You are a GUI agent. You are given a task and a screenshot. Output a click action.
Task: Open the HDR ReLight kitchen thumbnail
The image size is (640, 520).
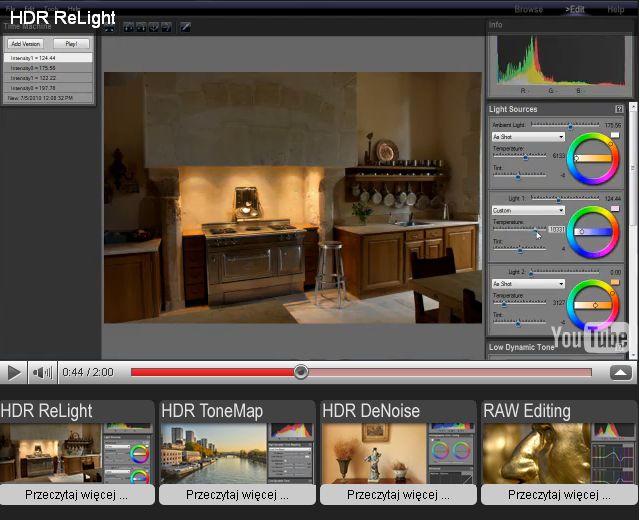[77, 453]
